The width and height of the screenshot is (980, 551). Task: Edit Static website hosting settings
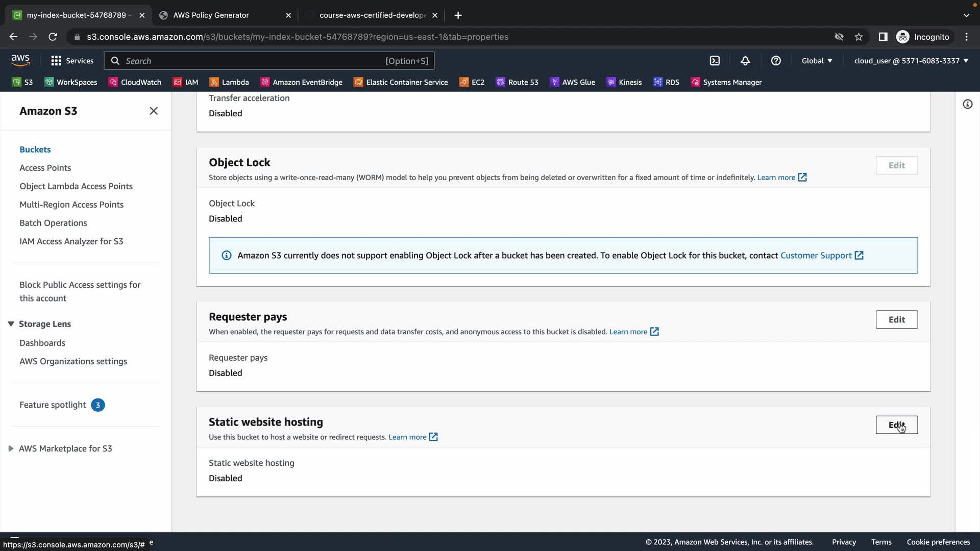tap(896, 425)
